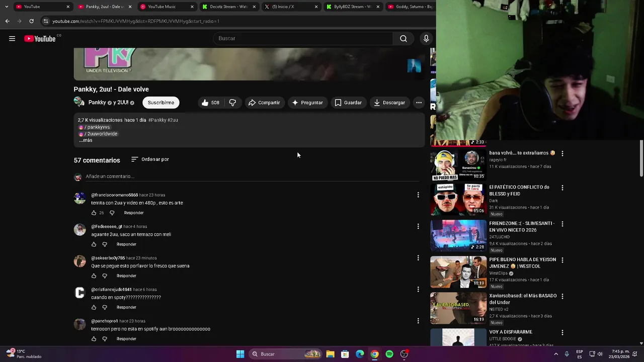The width and height of the screenshot is (644, 362).
Task: Like Fedeeeeee_gt's comment
Action: pos(94,244)
